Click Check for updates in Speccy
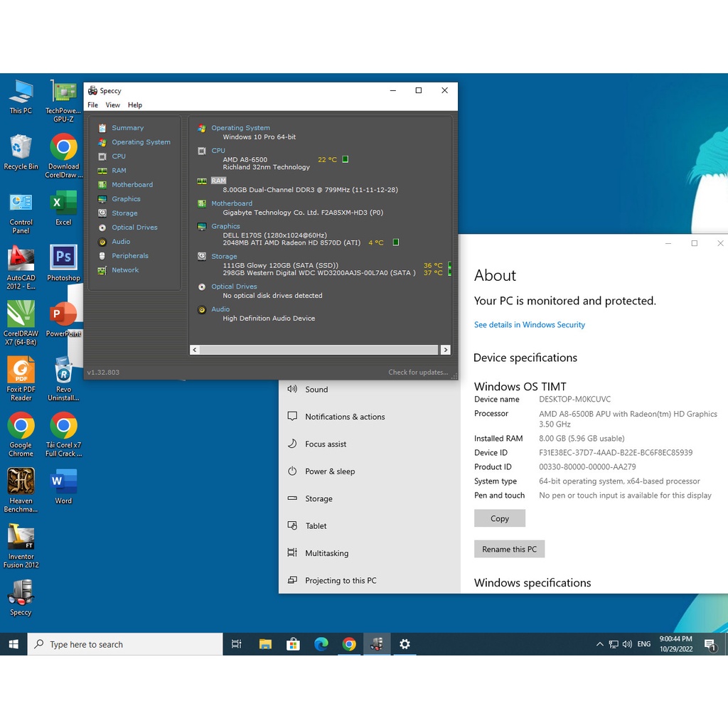Screen dimensions: 728x728 417,373
